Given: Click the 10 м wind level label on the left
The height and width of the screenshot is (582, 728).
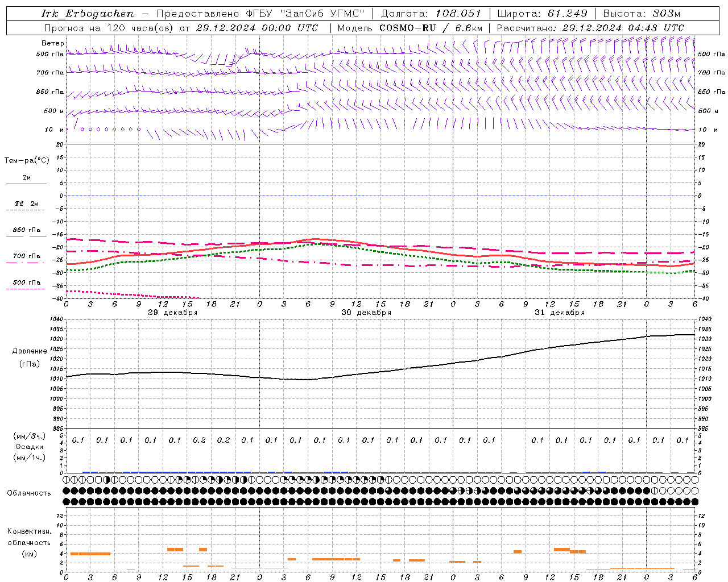Looking at the screenshot, I should click(55, 130).
